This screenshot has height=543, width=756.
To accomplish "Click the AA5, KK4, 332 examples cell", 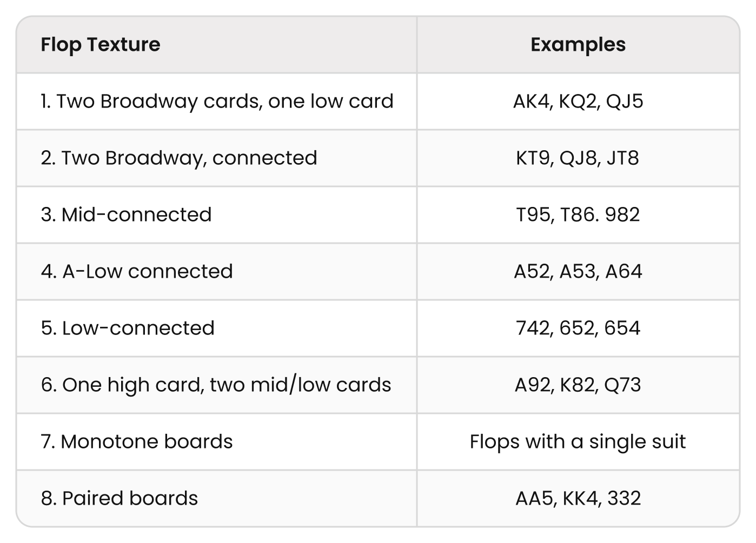I will click(578, 499).
